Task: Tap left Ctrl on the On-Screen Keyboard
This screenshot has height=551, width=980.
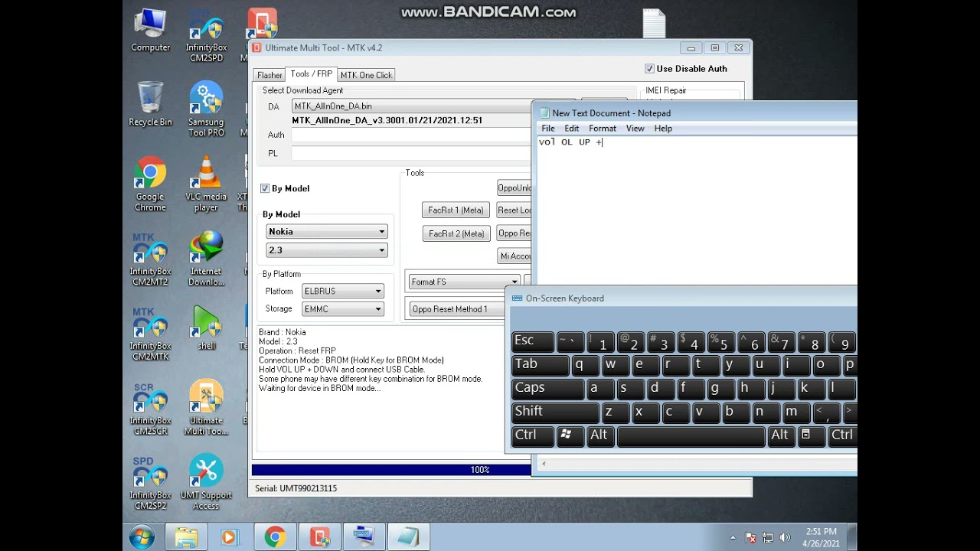Action: coord(533,436)
